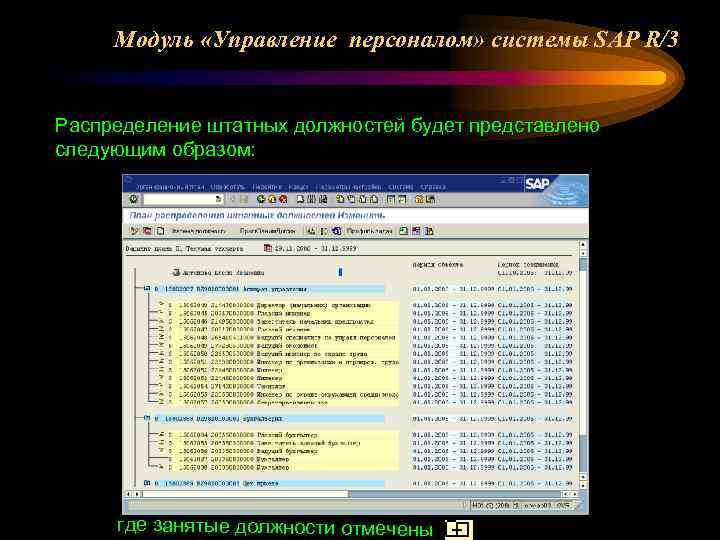Click the Create New Session icon
The image size is (720, 540).
tap(391, 199)
